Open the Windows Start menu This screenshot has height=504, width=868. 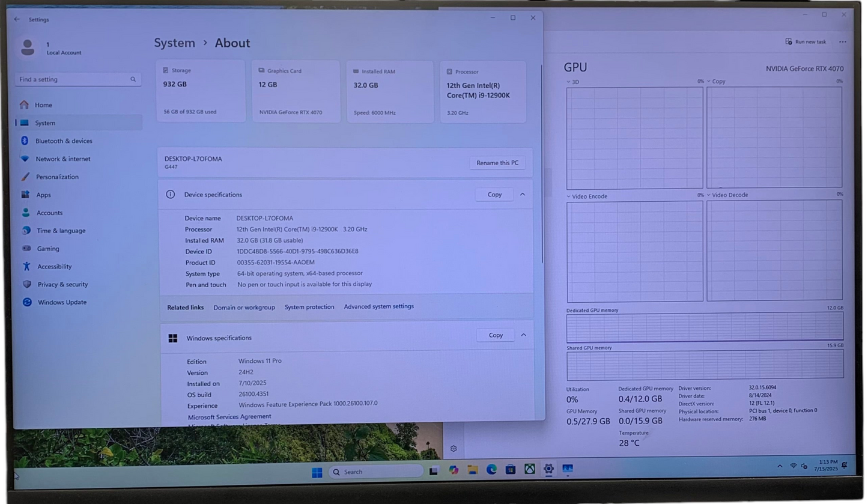pyautogui.click(x=317, y=472)
